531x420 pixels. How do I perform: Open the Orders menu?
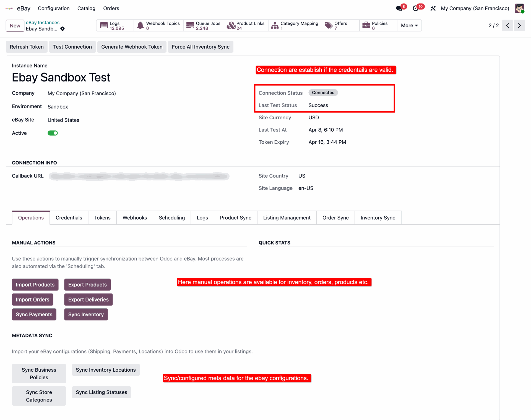pos(111,8)
